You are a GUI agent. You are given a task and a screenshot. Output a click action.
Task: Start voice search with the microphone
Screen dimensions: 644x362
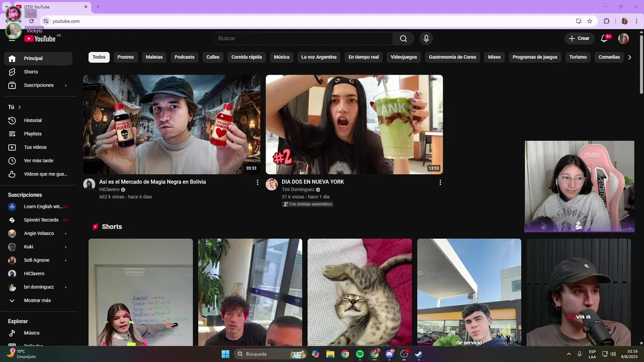pyautogui.click(x=426, y=39)
